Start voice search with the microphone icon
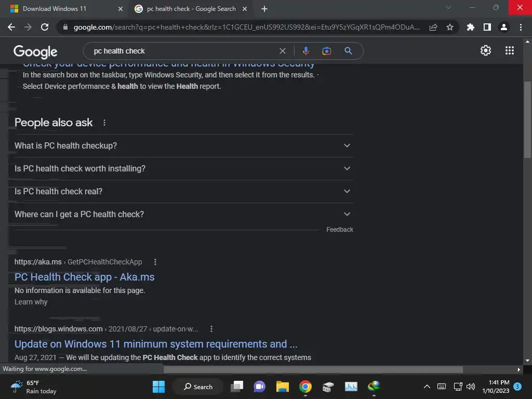The image size is (532, 399). point(305,51)
